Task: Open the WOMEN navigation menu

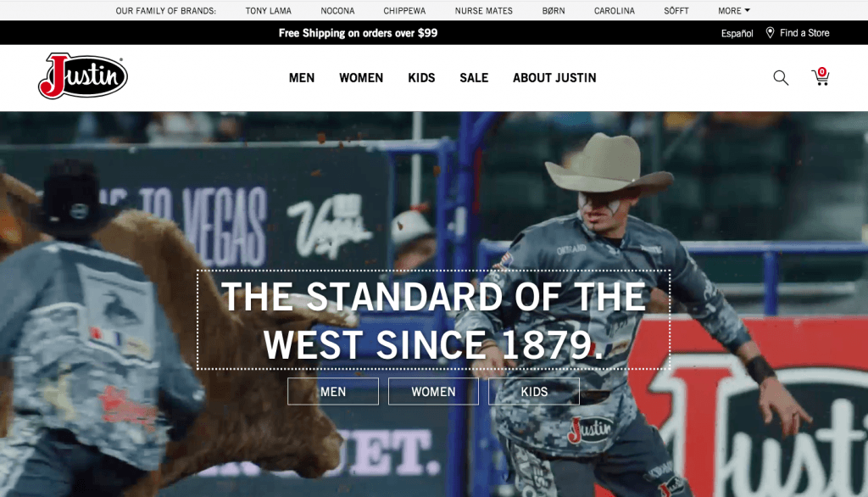Action: pyautogui.click(x=361, y=77)
